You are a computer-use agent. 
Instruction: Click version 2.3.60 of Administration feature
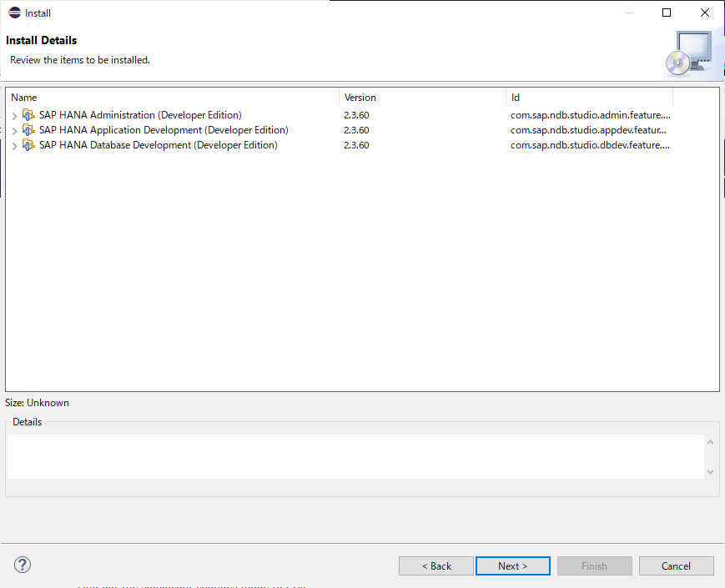coord(356,115)
